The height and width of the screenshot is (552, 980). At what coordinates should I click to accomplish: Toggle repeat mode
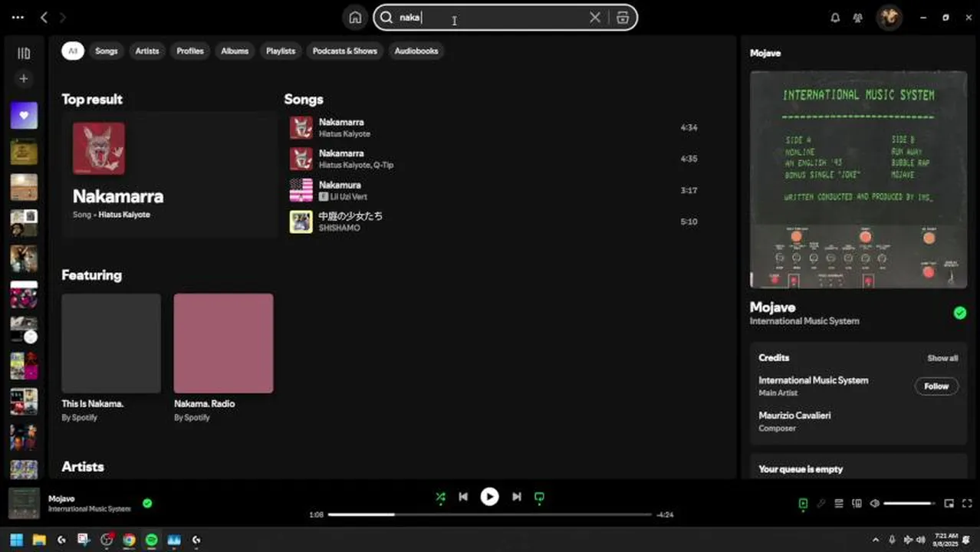click(x=539, y=497)
